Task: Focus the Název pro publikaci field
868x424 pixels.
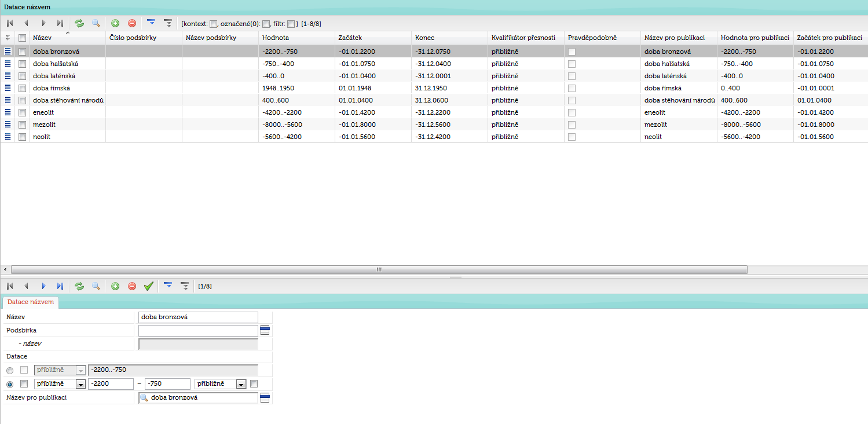Action: pyautogui.click(x=198, y=398)
